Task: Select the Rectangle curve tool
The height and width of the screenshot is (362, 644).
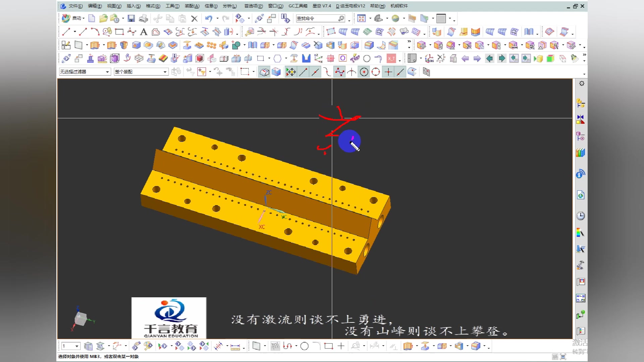Action: click(119, 32)
